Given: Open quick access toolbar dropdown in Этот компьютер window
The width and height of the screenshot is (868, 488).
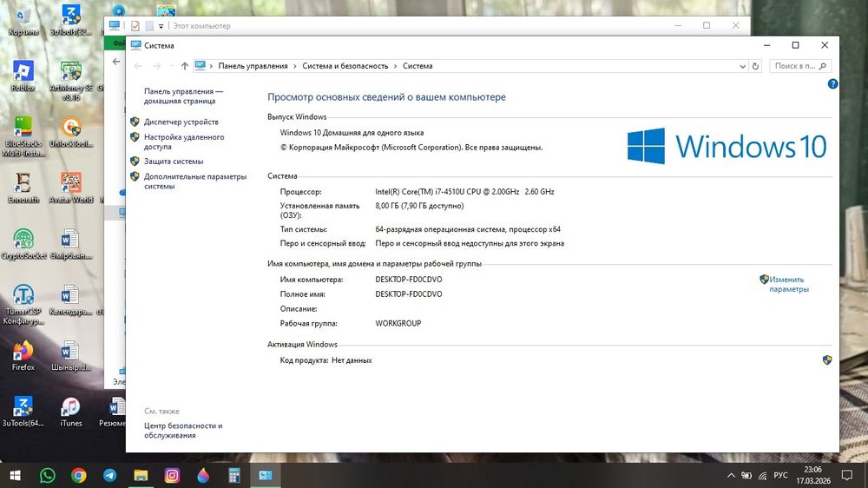Looking at the screenshot, I should 161,26.
